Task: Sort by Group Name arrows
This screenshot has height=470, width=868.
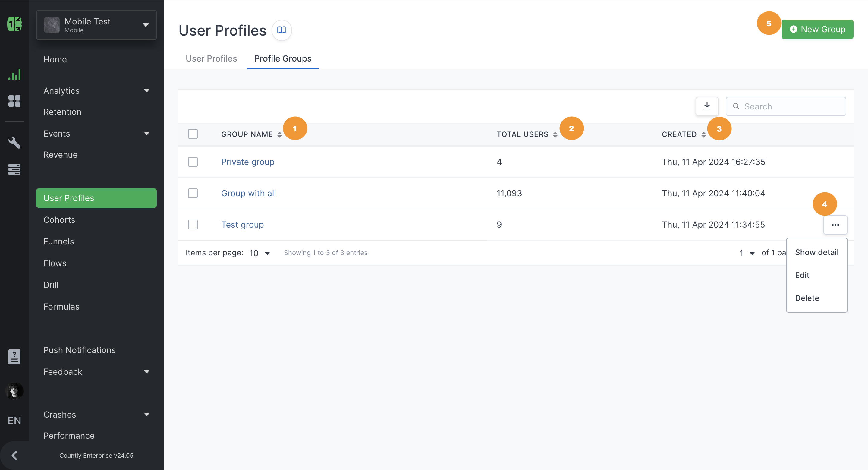Action: pyautogui.click(x=280, y=134)
